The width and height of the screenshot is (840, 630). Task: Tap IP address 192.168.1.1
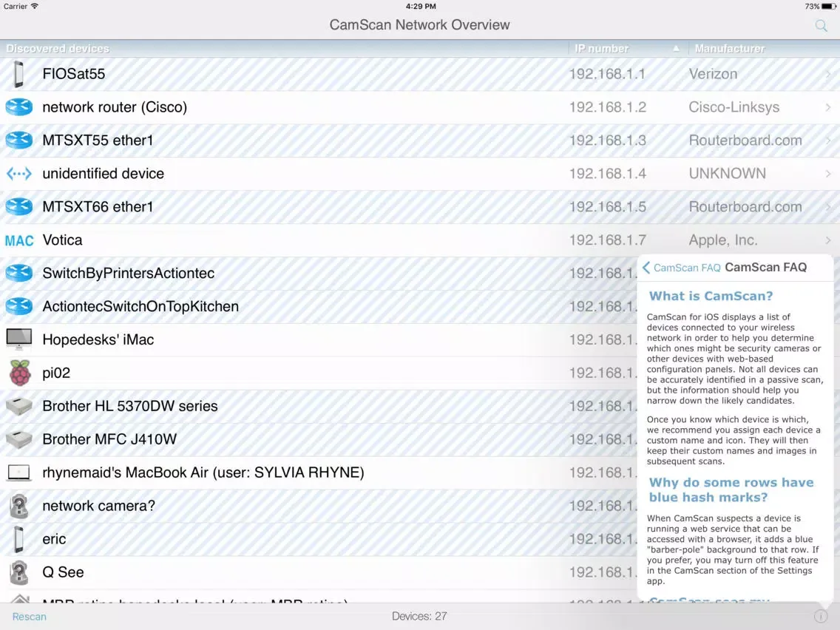coord(607,74)
